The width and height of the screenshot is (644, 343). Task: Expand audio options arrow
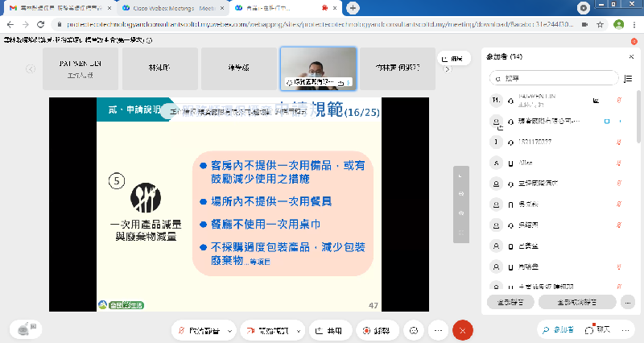point(229,331)
